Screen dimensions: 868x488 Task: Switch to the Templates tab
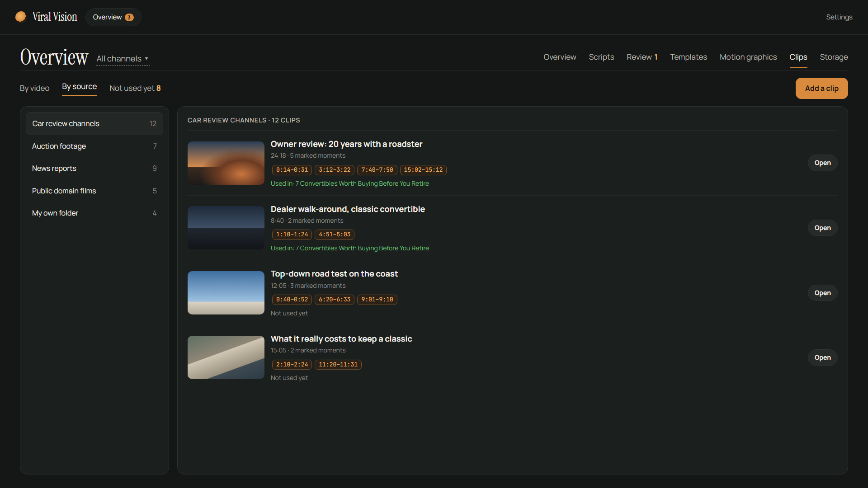click(689, 57)
